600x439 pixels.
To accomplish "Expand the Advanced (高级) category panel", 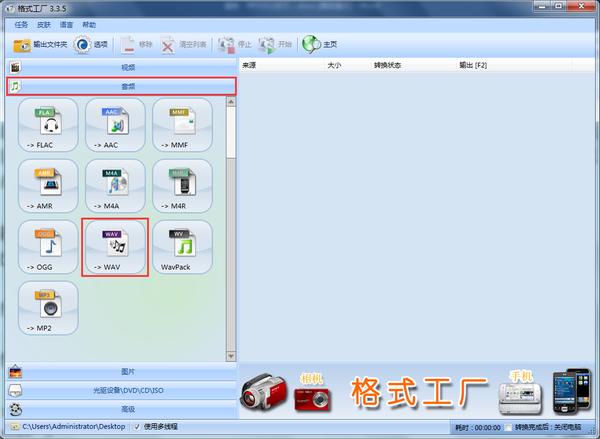I will [x=122, y=409].
